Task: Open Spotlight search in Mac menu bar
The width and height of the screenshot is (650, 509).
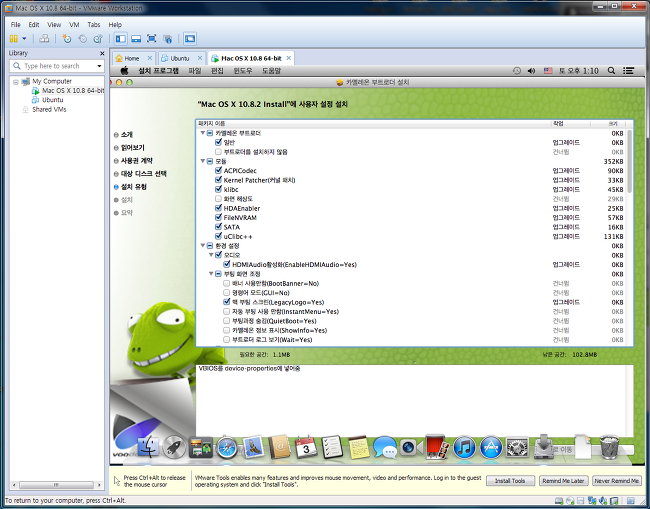Action: [x=611, y=71]
